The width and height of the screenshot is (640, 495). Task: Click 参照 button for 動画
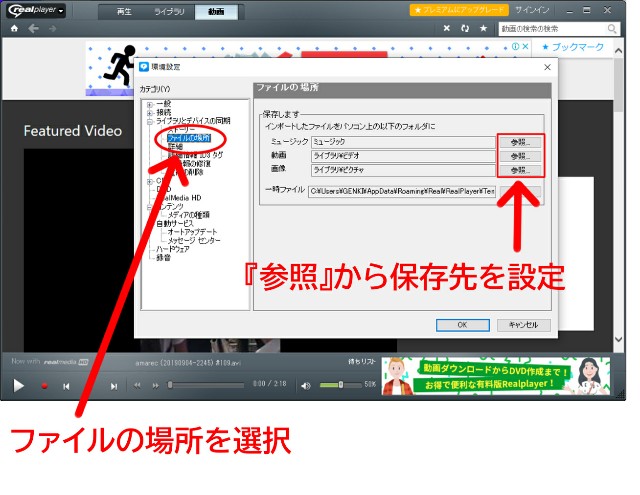520,156
